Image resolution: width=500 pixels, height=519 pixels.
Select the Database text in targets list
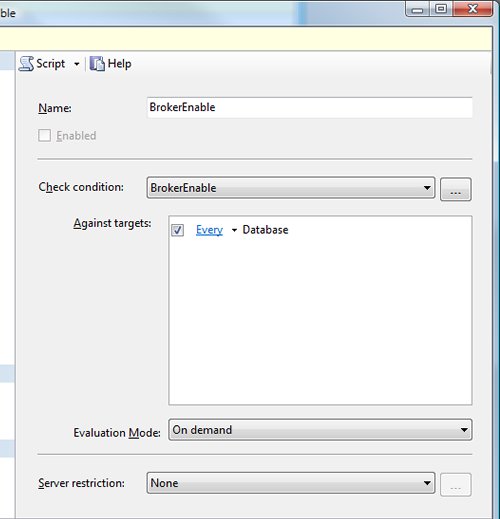[x=265, y=230]
